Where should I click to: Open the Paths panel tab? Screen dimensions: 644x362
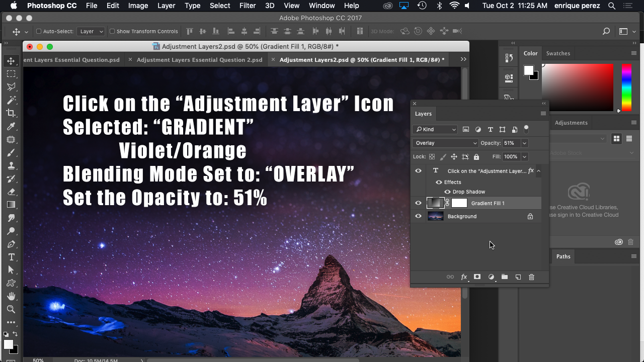pos(563,256)
